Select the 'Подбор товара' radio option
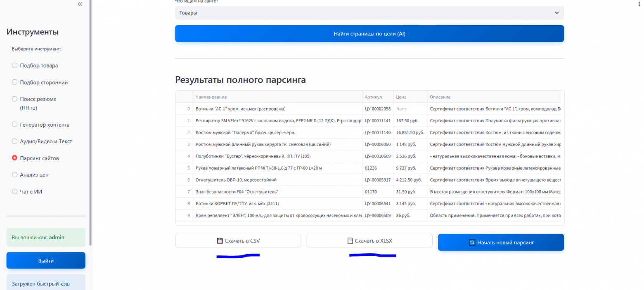The height and width of the screenshot is (290, 644). click(x=14, y=65)
